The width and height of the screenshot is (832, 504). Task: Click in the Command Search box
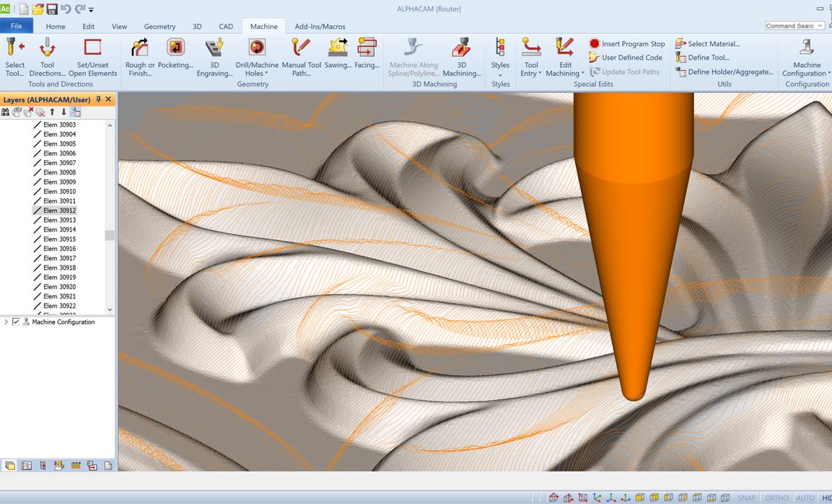coord(790,26)
